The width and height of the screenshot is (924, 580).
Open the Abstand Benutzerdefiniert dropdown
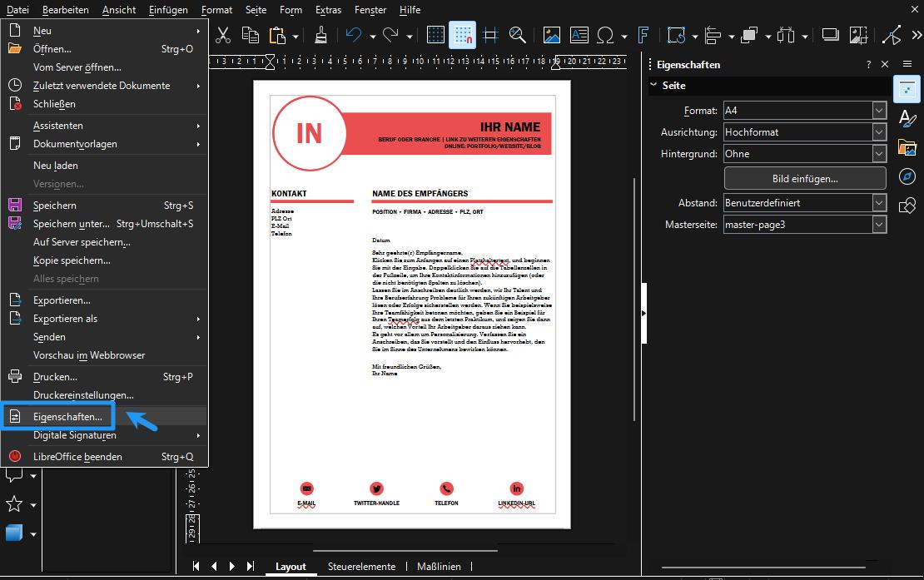[x=879, y=203]
